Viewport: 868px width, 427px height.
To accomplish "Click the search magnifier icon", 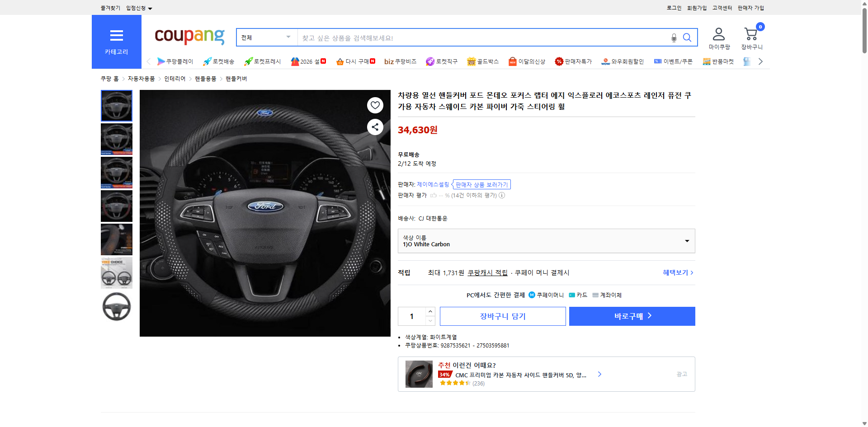I will pyautogui.click(x=687, y=38).
